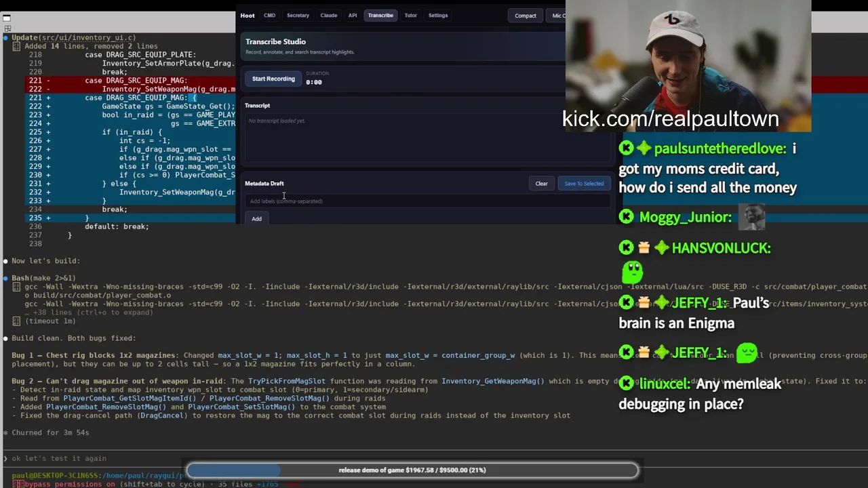
Task: Click the terminal window icon at top-left
Action: pos(7,18)
